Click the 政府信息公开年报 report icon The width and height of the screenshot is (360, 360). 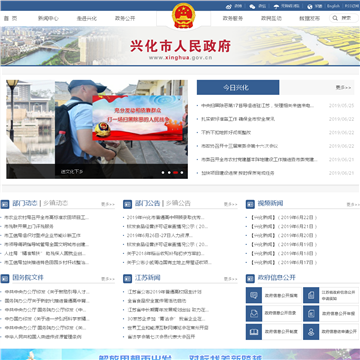pyautogui.click(x=311, y=313)
